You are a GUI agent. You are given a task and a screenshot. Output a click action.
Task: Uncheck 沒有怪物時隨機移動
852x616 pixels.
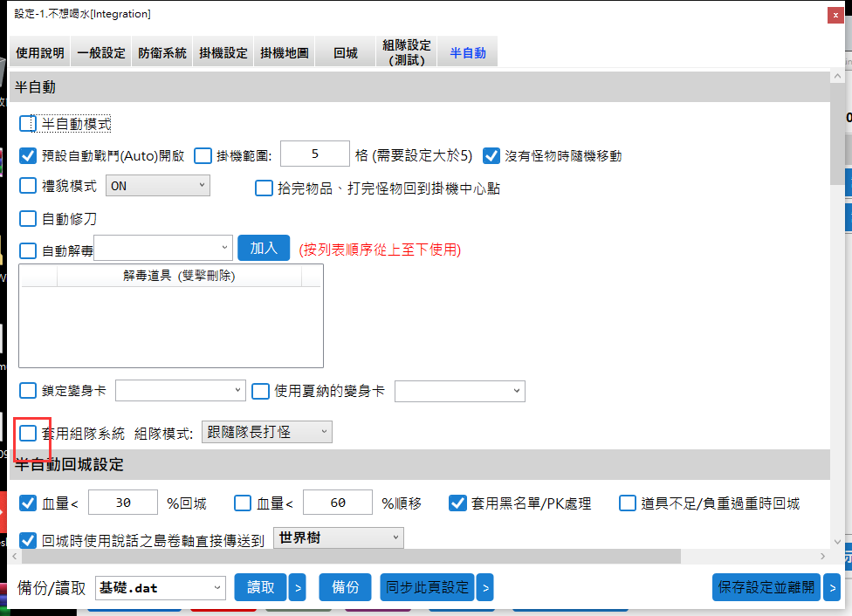coord(491,156)
